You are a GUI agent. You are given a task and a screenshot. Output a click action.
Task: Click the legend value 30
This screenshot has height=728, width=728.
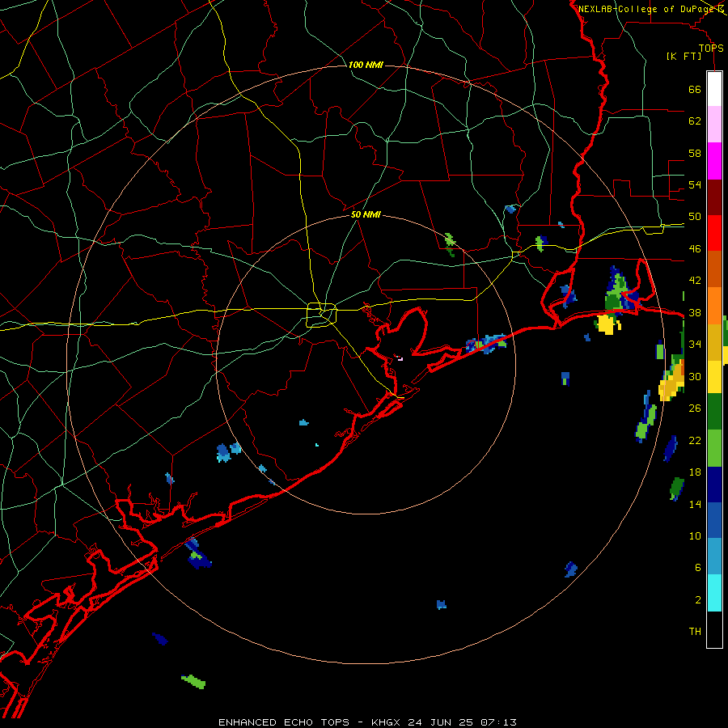(695, 376)
